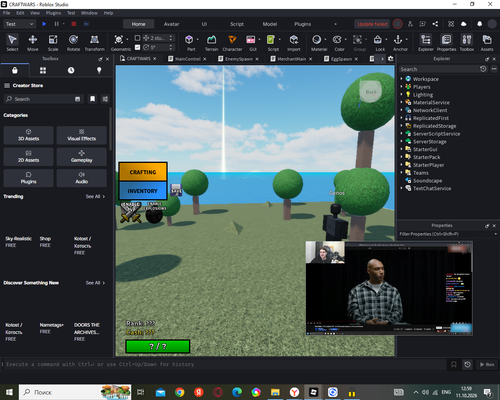This screenshot has height=400, width=500.
Task: Pause the running test
Action: point(56,24)
